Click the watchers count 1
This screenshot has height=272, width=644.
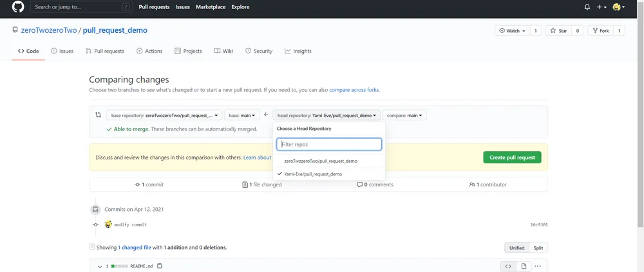point(535,31)
